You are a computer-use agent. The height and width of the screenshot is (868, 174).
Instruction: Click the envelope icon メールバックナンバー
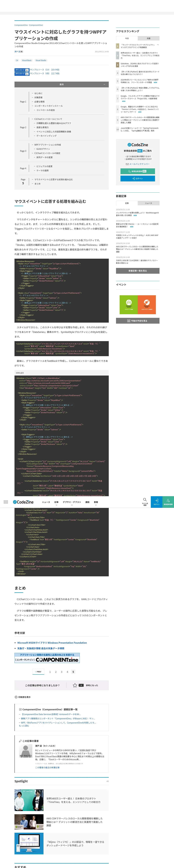127,164
